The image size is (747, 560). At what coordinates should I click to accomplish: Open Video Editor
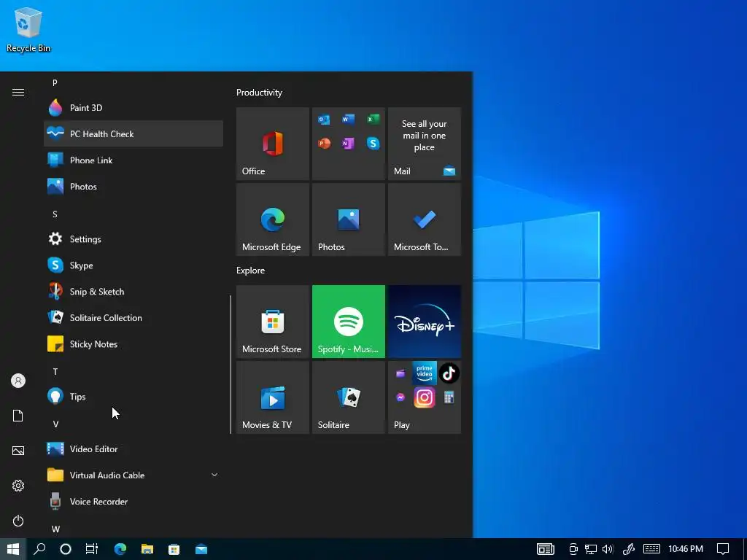tap(133, 448)
